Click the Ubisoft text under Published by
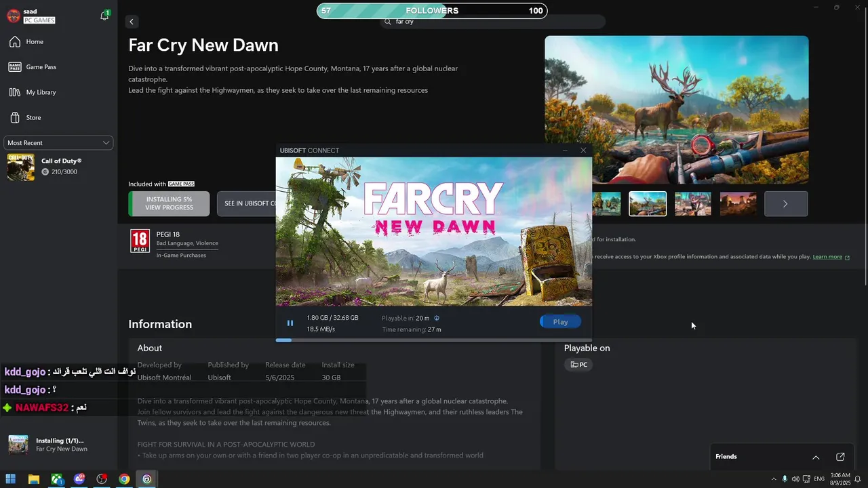Image resolution: width=868 pixels, height=488 pixels. [219, 378]
